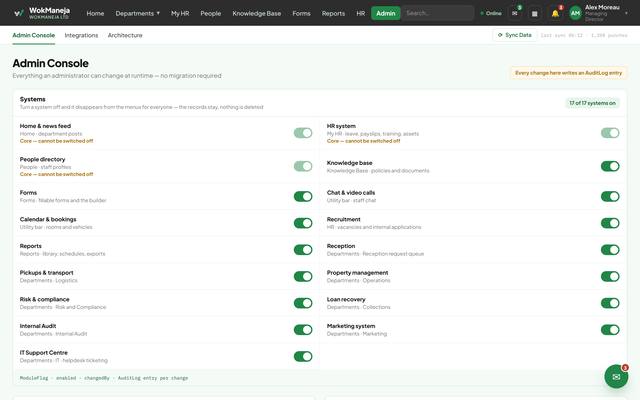
Task: Open the People navigation item
Action: click(211, 13)
